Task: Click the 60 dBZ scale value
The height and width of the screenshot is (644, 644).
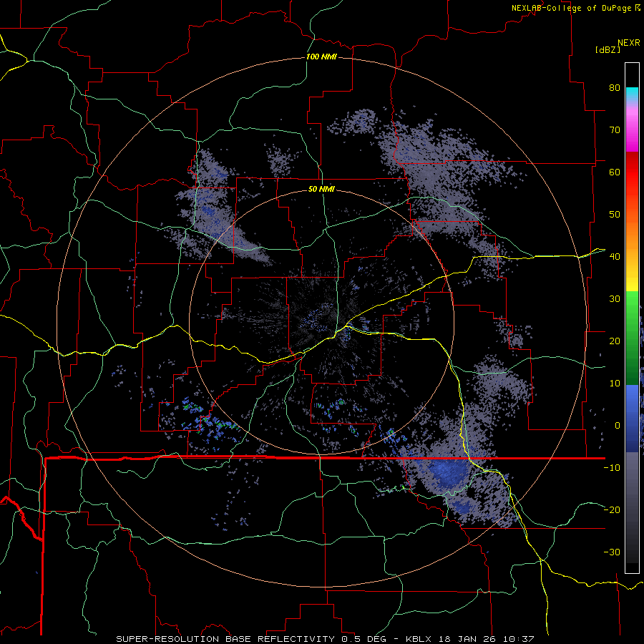Action: pyautogui.click(x=615, y=172)
